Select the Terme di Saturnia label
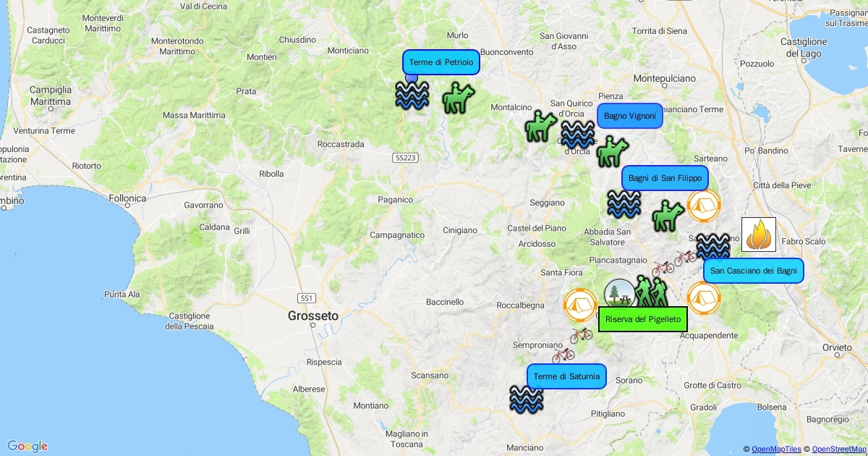868x456 pixels. pyautogui.click(x=567, y=376)
